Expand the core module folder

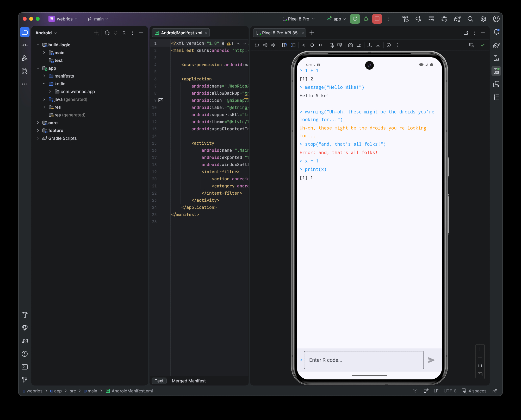(x=38, y=123)
